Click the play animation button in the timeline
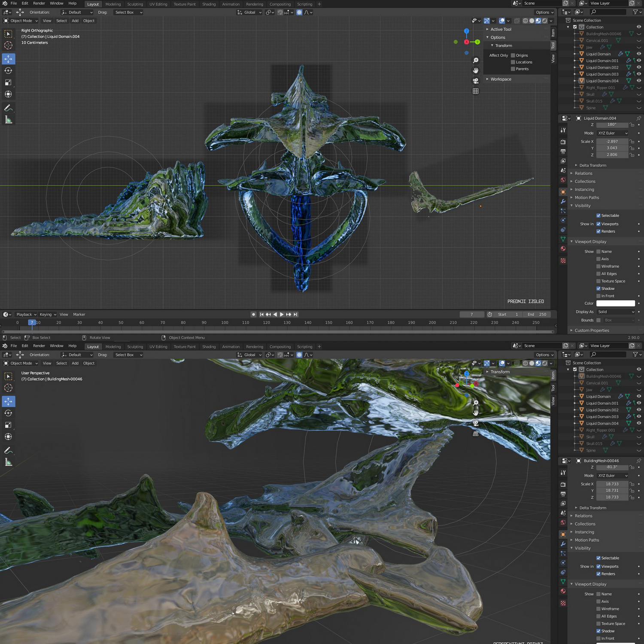644x644 pixels. 282,314
